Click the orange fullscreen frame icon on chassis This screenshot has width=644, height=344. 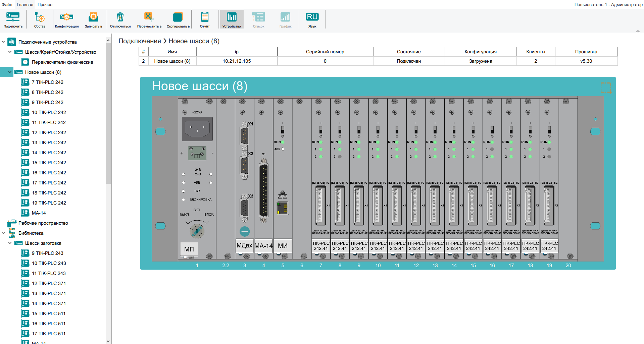pyautogui.click(x=605, y=88)
